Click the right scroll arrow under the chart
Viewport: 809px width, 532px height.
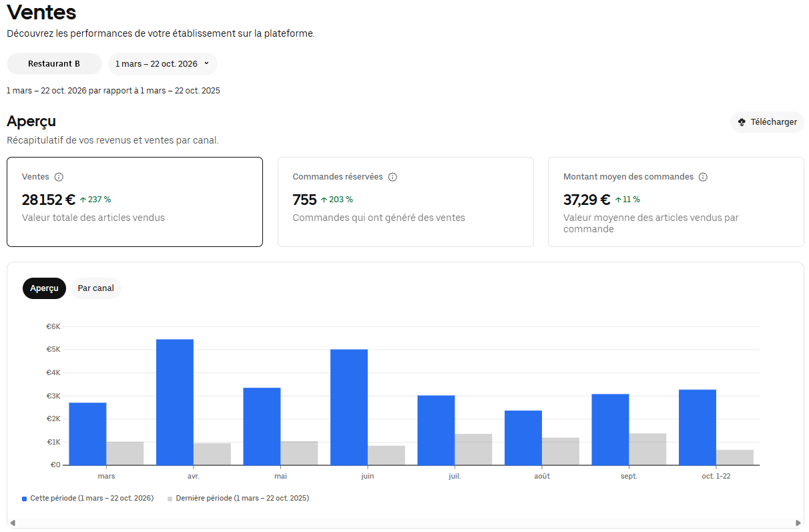798,523
